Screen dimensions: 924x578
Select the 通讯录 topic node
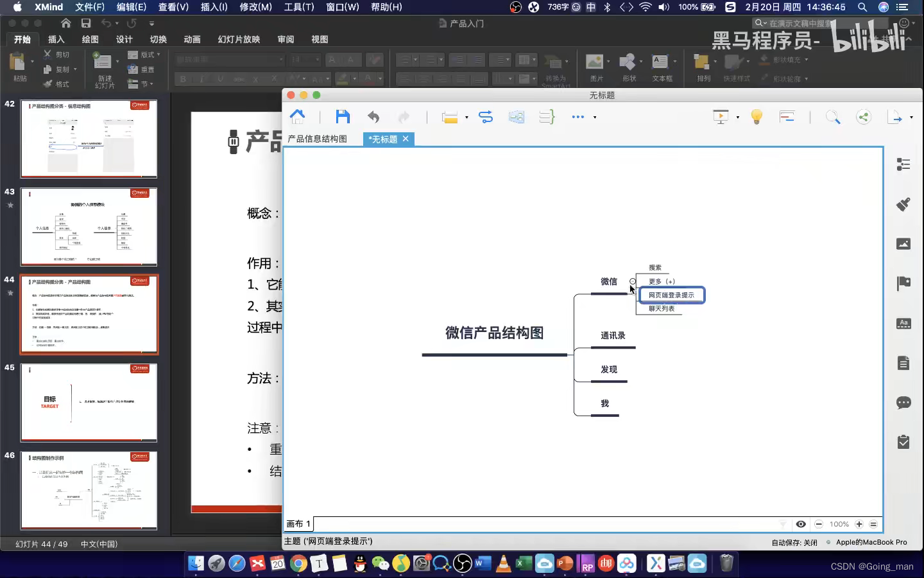(x=613, y=335)
